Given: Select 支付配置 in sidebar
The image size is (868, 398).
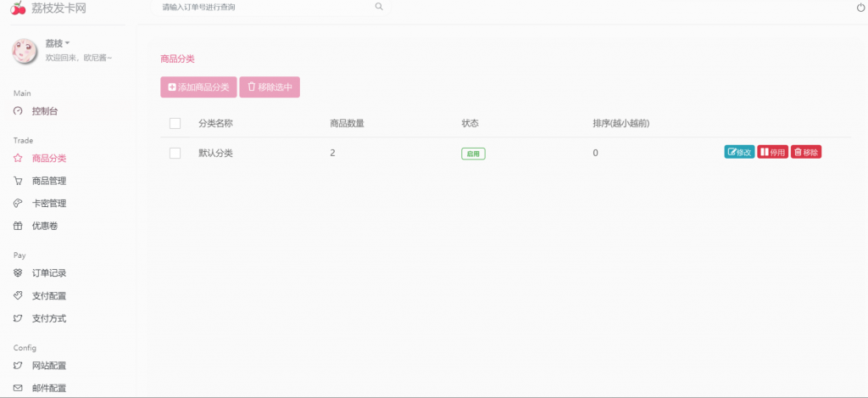Looking at the screenshot, I should click(x=49, y=296).
